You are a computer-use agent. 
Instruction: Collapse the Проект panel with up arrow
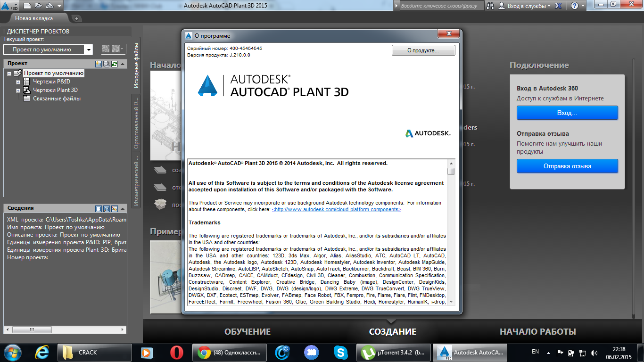click(123, 64)
